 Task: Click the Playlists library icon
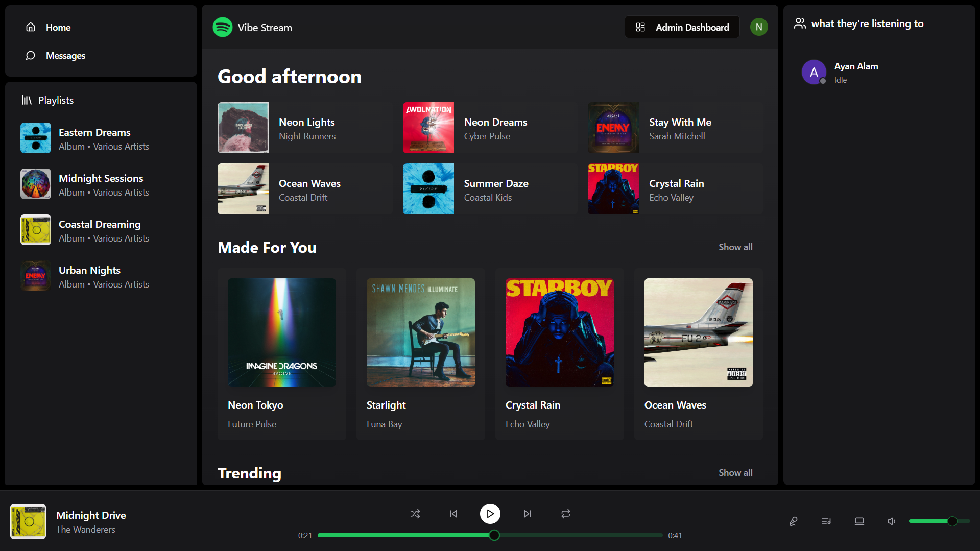tap(27, 100)
